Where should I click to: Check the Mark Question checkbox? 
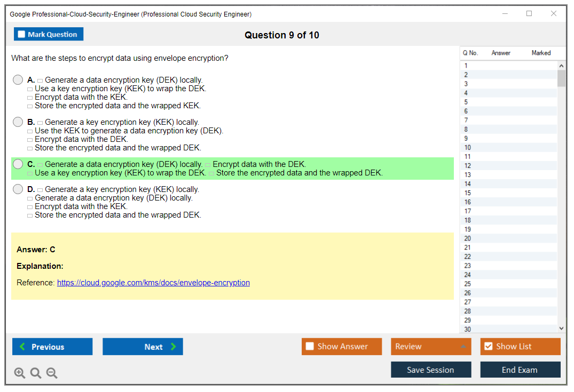21,35
